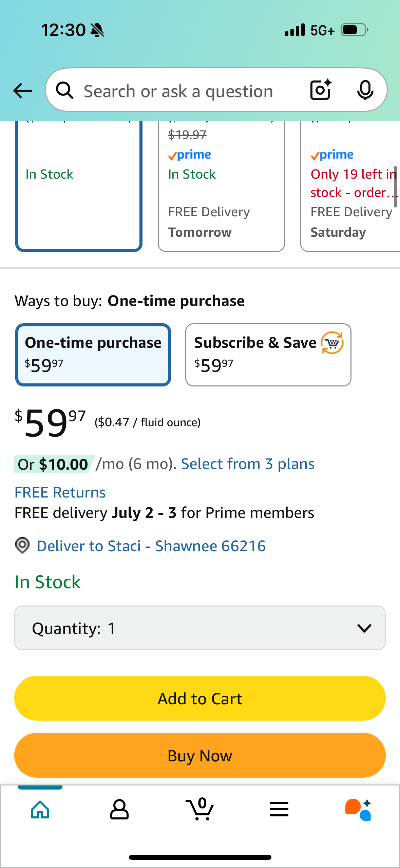This screenshot has width=400, height=868.
Task: Tap the delivery location pin icon
Action: tap(22, 546)
